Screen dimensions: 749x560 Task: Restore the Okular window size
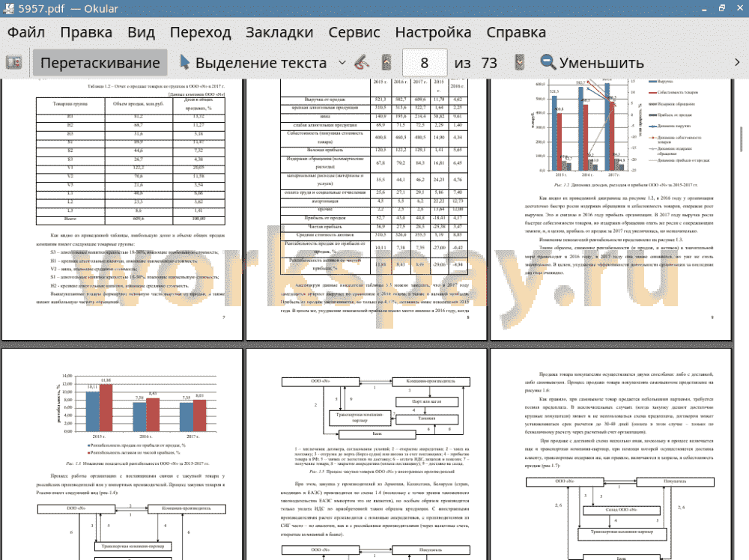[x=722, y=8]
